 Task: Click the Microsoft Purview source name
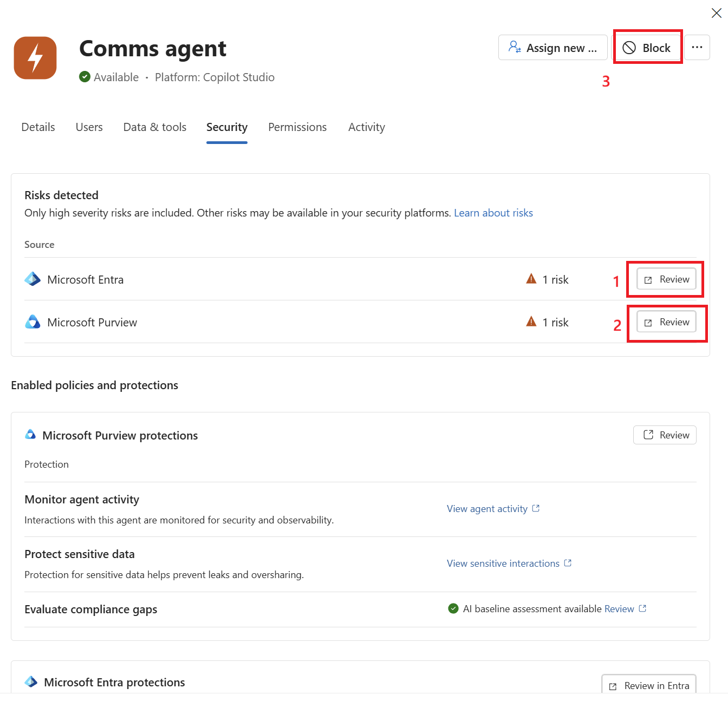(92, 323)
